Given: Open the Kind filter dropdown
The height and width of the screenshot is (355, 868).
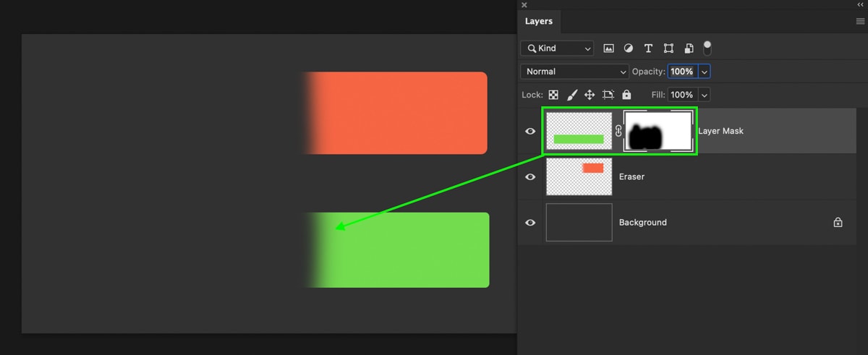Looking at the screenshot, I should (557, 48).
